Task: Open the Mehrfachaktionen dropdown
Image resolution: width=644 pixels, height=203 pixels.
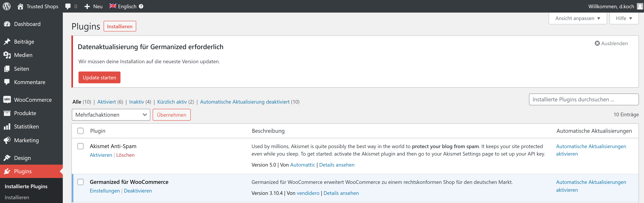Action: [x=111, y=115]
